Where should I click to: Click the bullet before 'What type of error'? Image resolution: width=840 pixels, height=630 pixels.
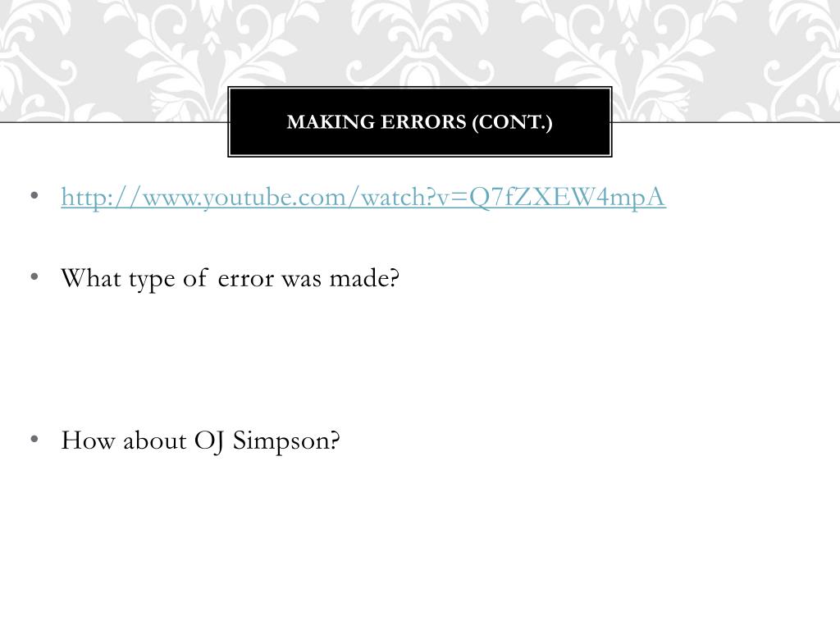(x=34, y=277)
